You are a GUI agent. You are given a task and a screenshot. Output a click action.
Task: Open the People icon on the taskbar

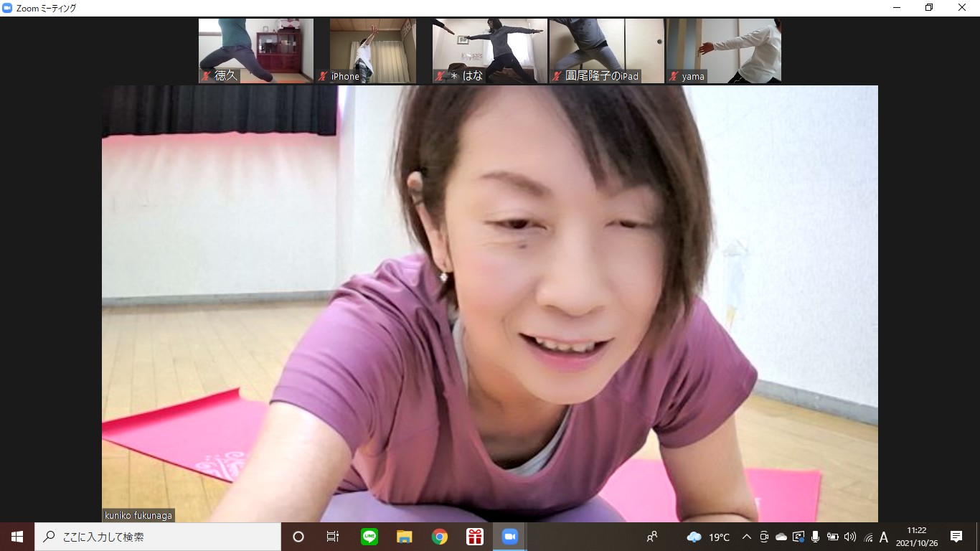coord(652,537)
